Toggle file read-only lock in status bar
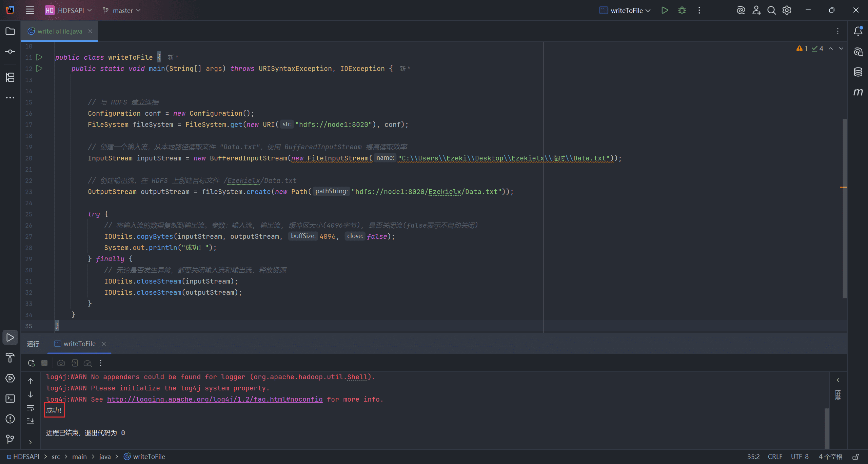The width and height of the screenshot is (868, 464). (x=856, y=457)
